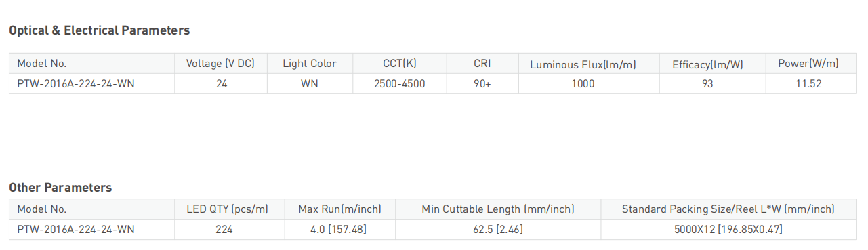Screen dimensions: 868x250
Task: Select the 4.0 [157.48] max run value
Action: (339, 230)
